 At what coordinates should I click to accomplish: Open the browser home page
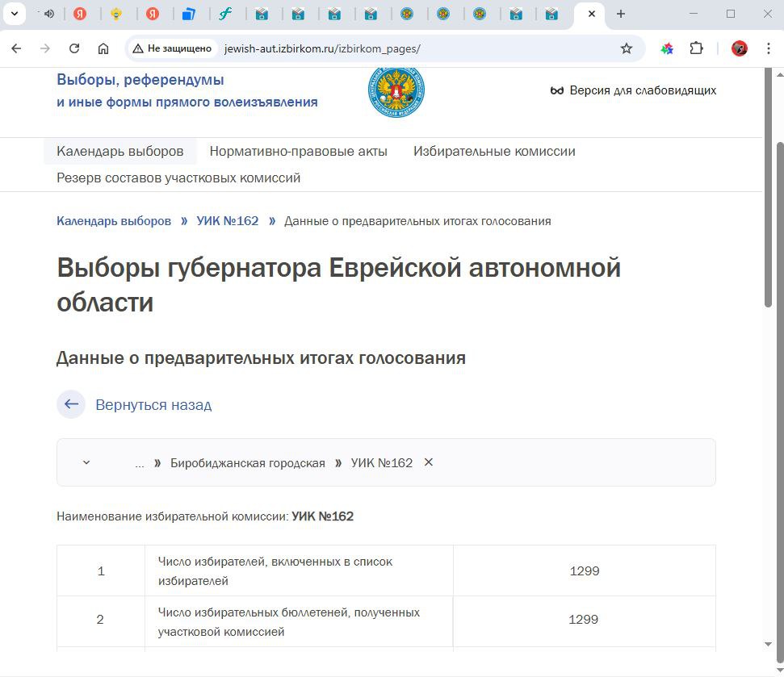(103, 48)
